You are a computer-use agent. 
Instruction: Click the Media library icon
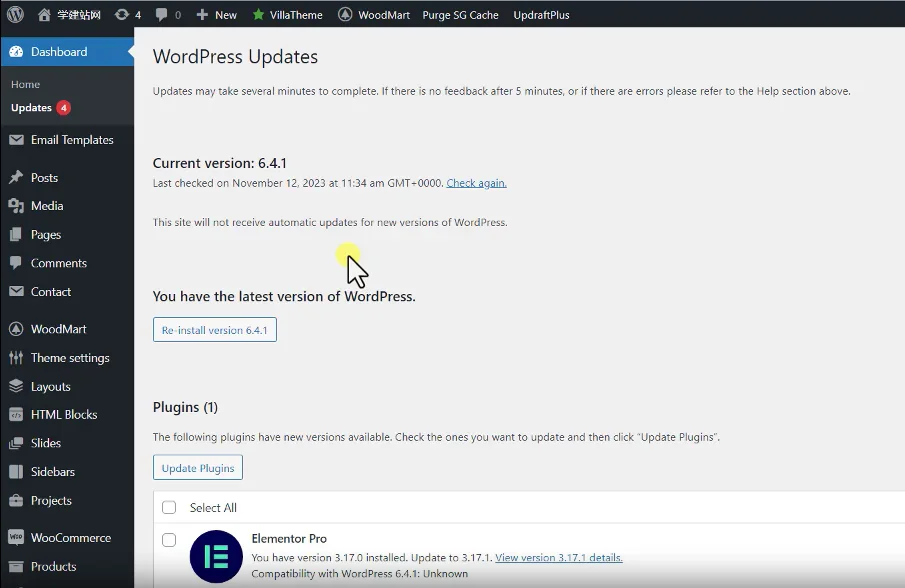[16, 205]
